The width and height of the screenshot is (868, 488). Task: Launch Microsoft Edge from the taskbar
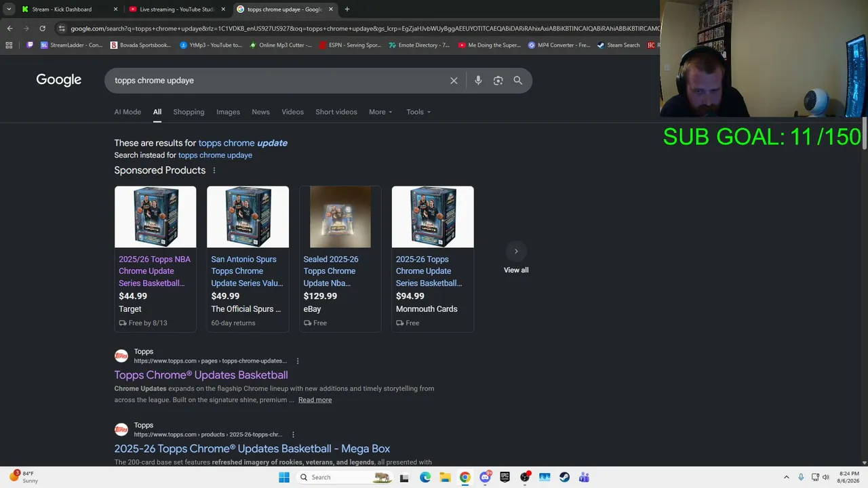point(425,477)
